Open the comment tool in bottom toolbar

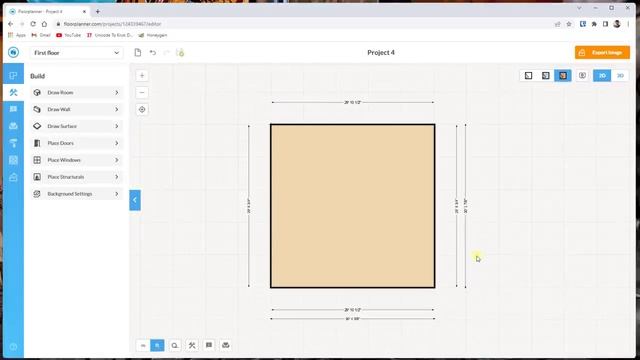pos(209,345)
